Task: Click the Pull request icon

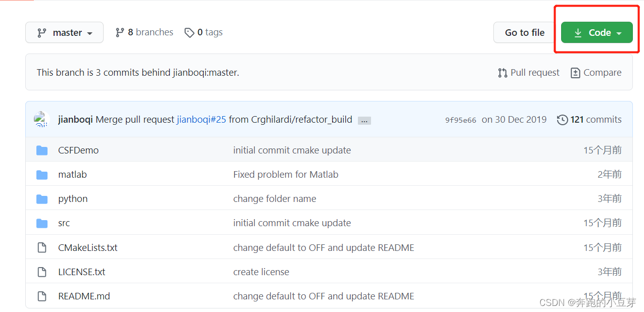Action: click(502, 73)
